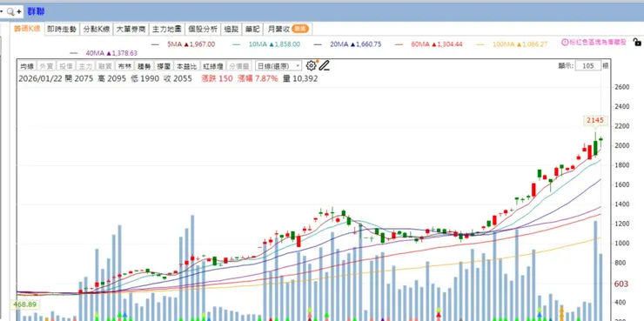Viewport: 644px width, 321px height.
Task: Select the pencil drawing tool icon
Action: [325, 65]
